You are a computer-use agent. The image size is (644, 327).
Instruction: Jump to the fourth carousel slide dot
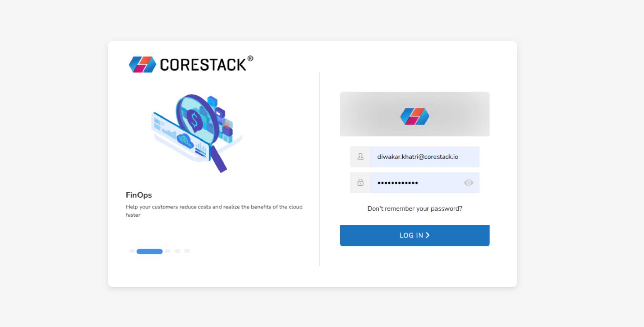pyautogui.click(x=177, y=251)
